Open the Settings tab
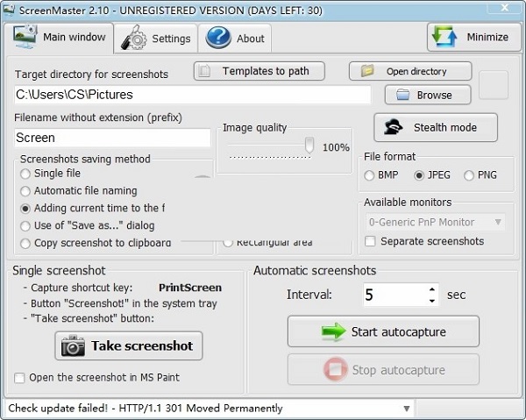This screenshot has width=526, height=420. [x=156, y=39]
